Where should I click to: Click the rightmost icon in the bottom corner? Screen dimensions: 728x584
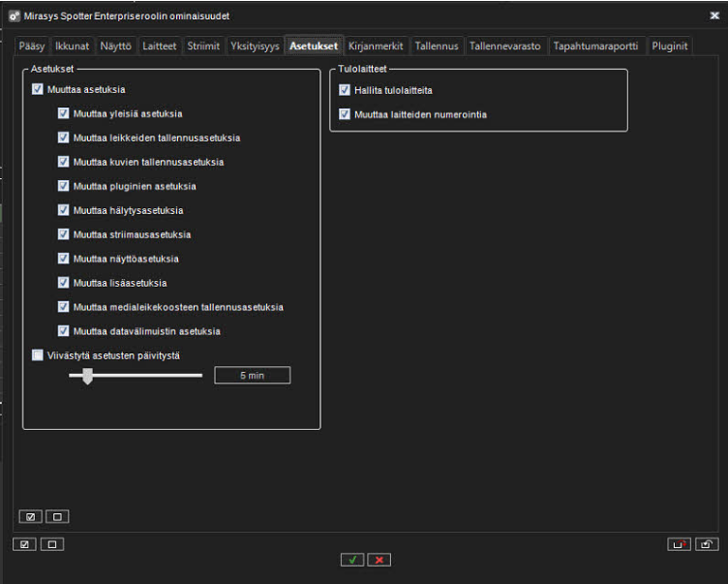tap(707, 544)
